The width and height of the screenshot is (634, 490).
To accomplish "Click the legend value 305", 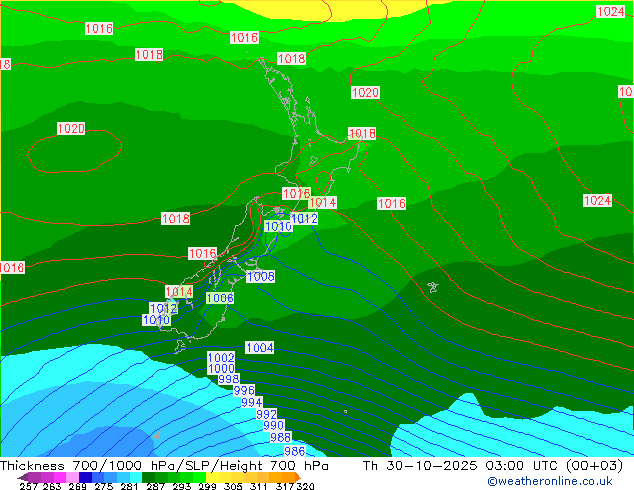I will (x=233, y=486).
